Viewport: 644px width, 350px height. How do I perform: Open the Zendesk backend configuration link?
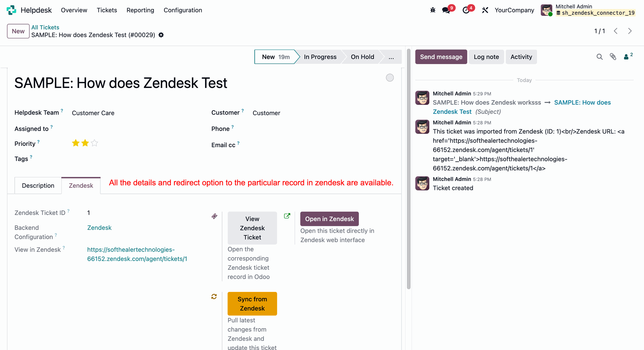[x=99, y=228]
